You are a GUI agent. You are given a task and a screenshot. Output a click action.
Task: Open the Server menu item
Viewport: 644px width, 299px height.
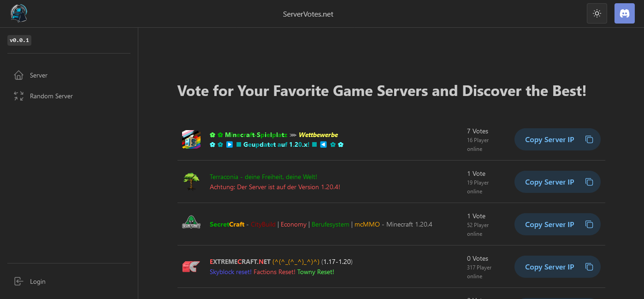tap(39, 75)
